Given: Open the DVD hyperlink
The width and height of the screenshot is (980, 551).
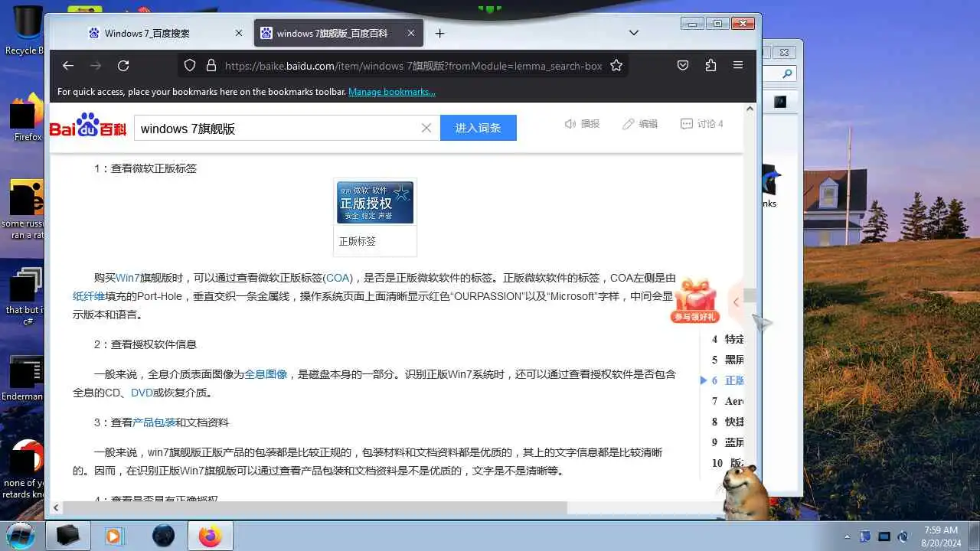Looking at the screenshot, I should [x=142, y=393].
